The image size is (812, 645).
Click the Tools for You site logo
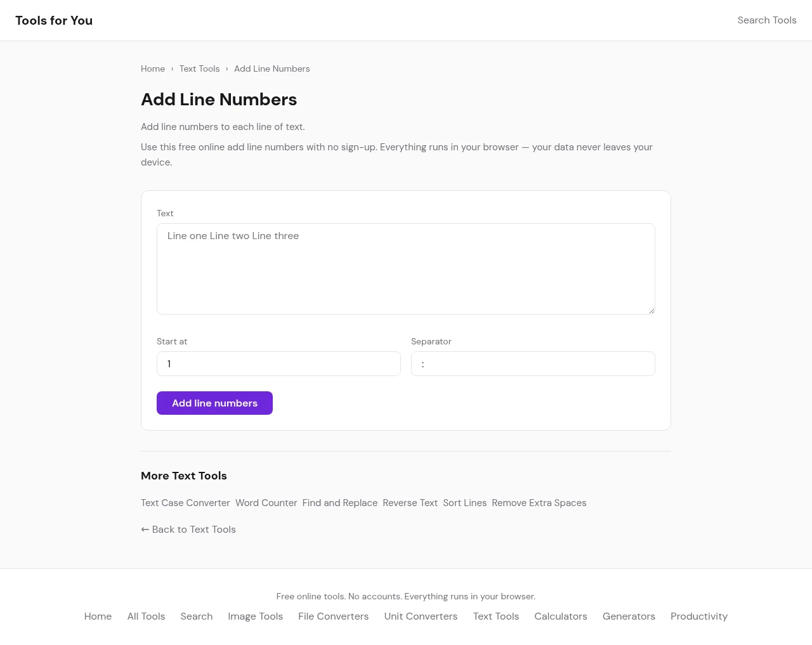click(x=54, y=20)
